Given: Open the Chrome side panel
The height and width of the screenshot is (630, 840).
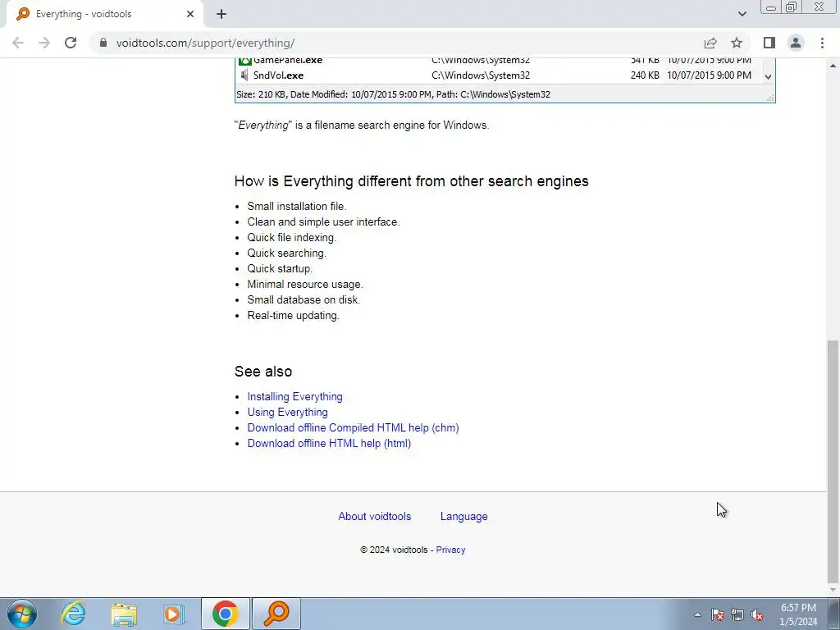Looking at the screenshot, I should click(x=769, y=43).
